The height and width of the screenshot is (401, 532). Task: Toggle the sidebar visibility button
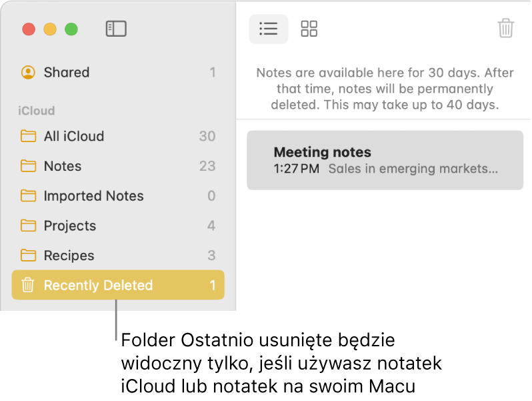tap(116, 29)
